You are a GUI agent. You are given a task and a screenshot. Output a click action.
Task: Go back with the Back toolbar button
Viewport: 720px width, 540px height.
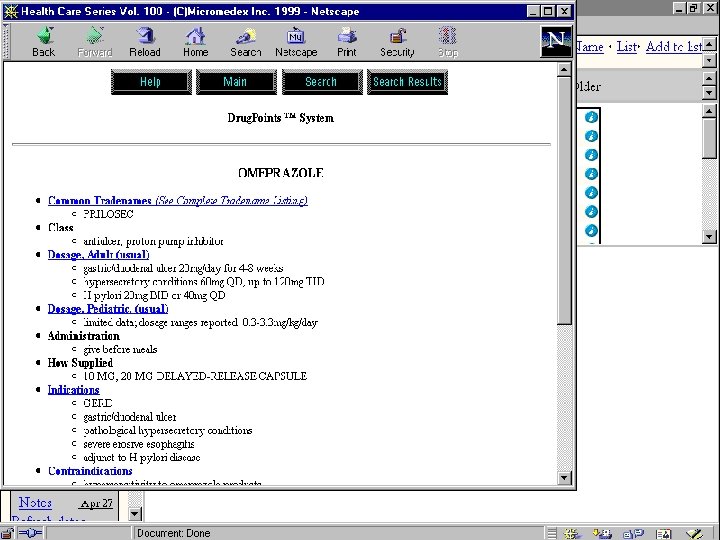click(44, 42)
